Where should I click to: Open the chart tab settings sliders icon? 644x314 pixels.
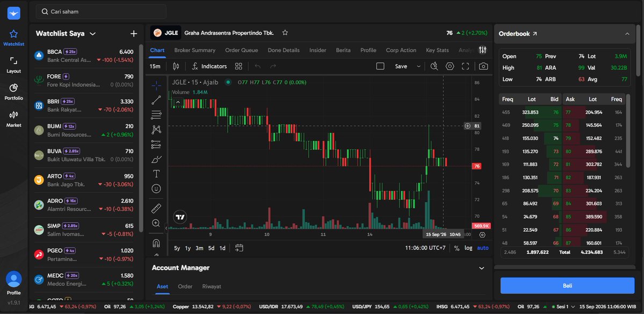click(x=482, y=50)
